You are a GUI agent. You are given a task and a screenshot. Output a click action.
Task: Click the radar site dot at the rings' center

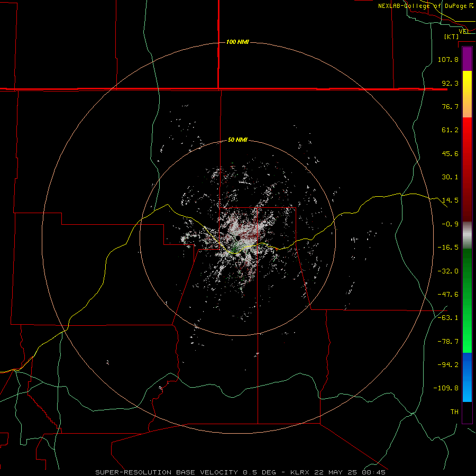(237, 238)
